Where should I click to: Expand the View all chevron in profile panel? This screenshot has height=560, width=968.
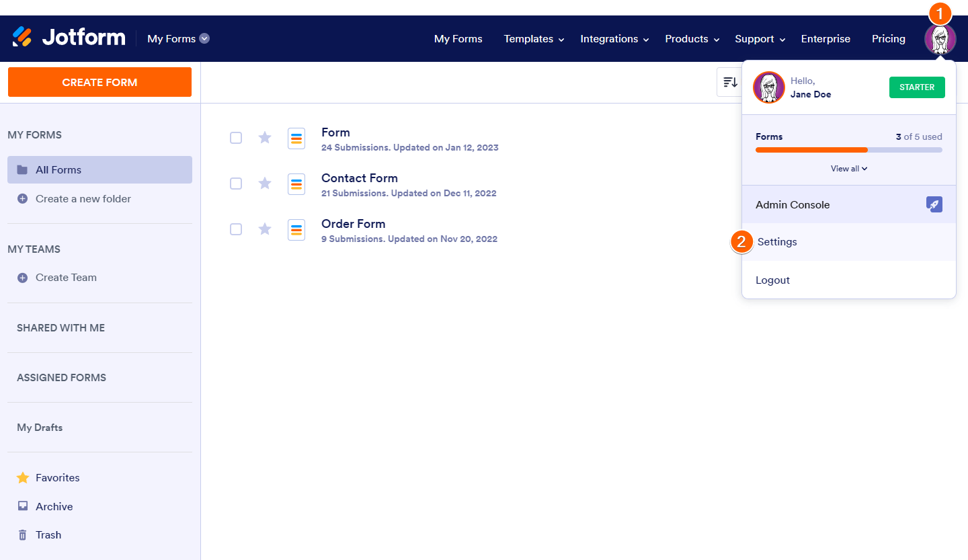(848, 168)
